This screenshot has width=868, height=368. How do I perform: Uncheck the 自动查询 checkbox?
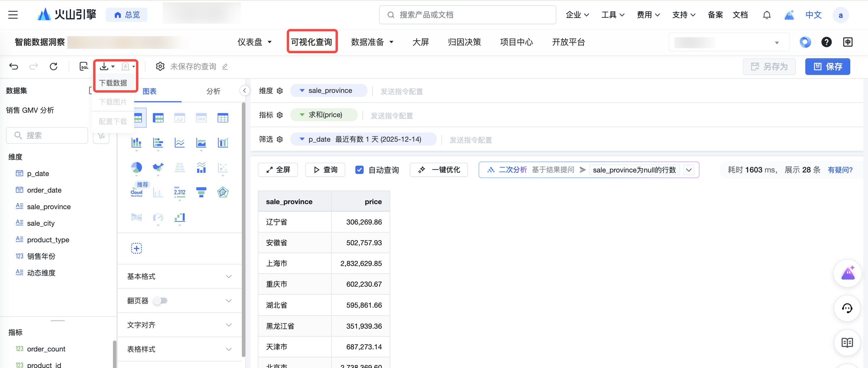[359, 170]
